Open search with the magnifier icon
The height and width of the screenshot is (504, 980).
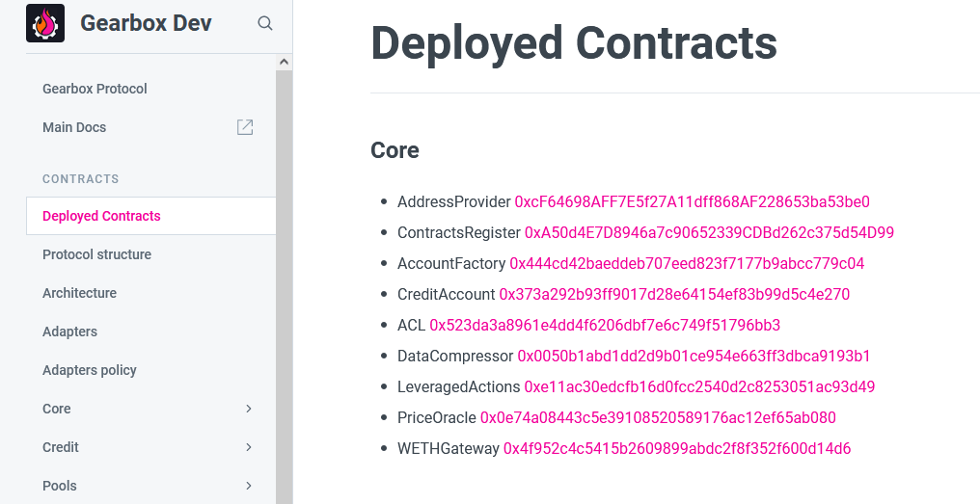click(x=265, y=23)
